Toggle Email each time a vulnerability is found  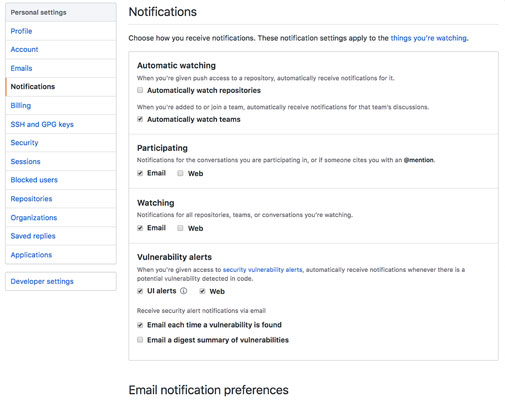click(140, 325)
